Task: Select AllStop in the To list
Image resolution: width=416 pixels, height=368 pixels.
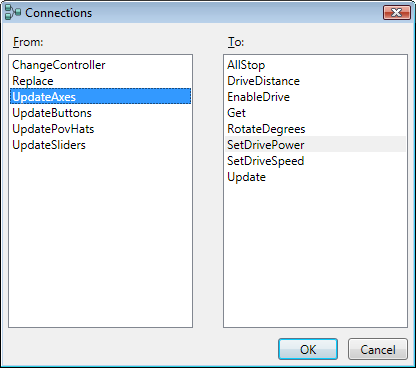Action: click(x=315, y=65)
